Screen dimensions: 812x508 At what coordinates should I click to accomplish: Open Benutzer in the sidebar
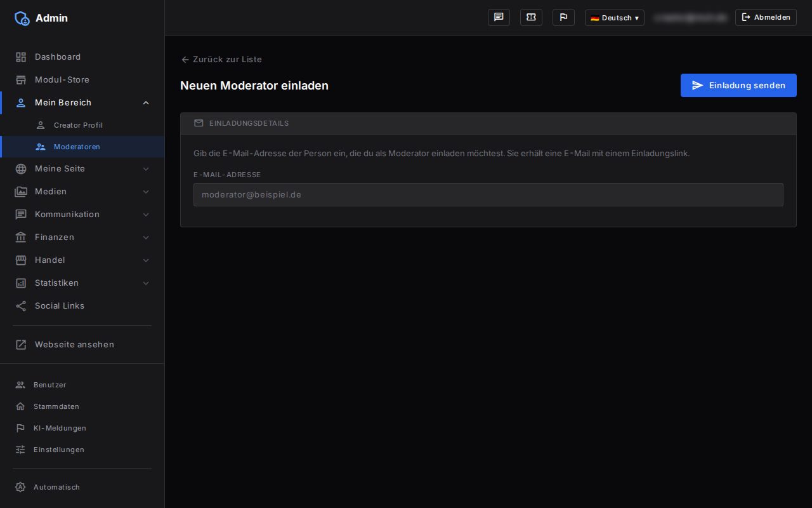[x=82, y=385]
